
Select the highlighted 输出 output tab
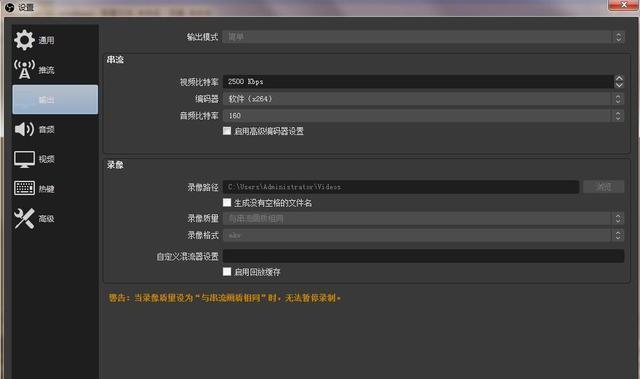[x=55, y=100]
